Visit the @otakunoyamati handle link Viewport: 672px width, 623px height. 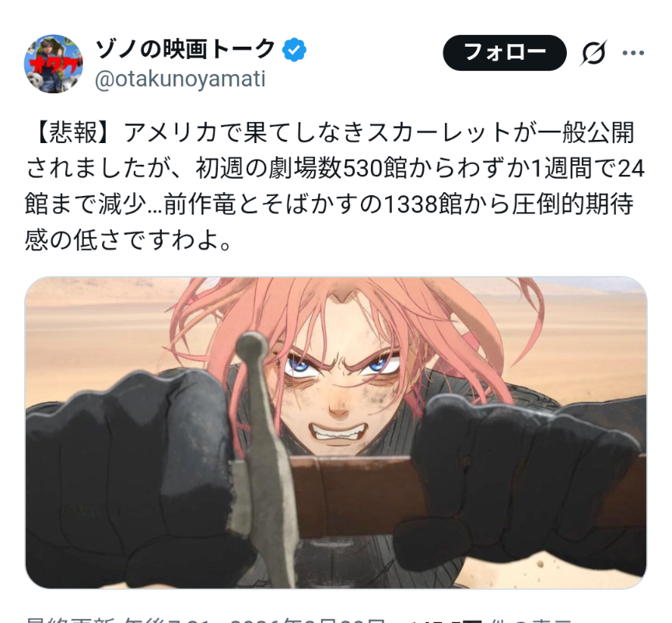180,79
